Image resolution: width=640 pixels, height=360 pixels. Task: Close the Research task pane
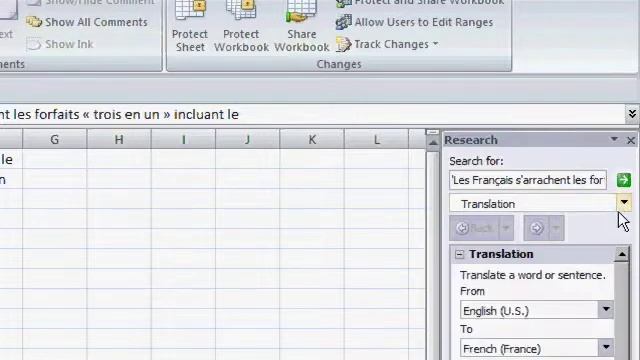point(631,140)
